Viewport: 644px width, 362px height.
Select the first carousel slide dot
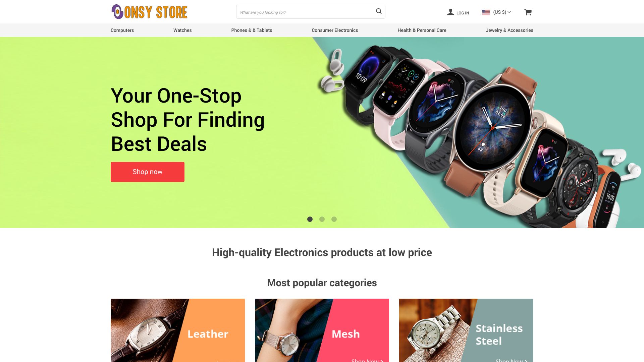(x=310, y=219)
